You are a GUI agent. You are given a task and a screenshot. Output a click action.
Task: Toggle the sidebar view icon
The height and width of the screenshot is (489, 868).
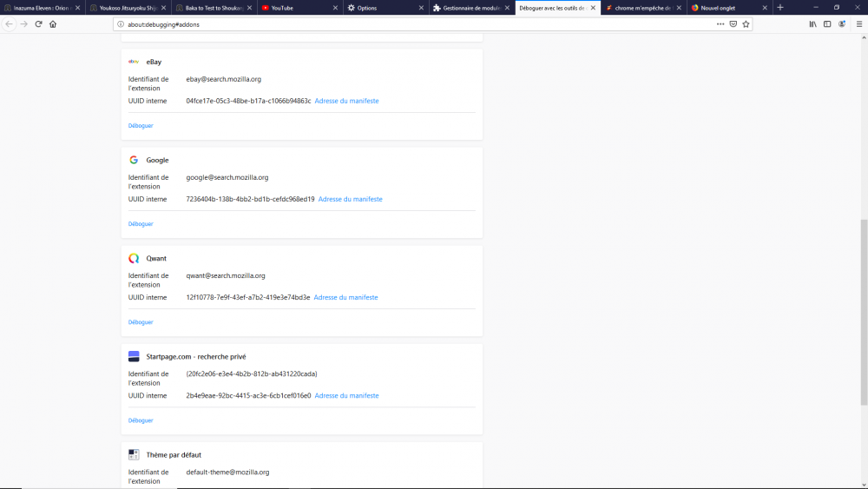pos(827,24)
